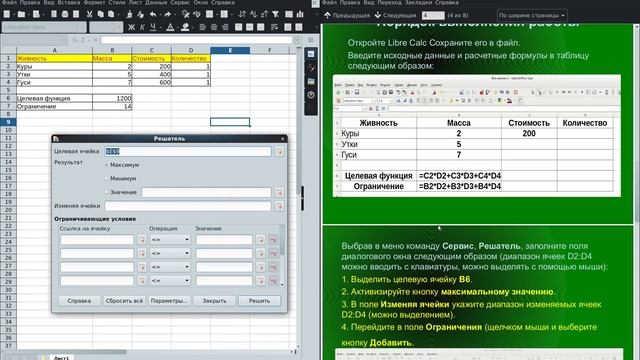Click the Align left icon

[x=203, y=27]
